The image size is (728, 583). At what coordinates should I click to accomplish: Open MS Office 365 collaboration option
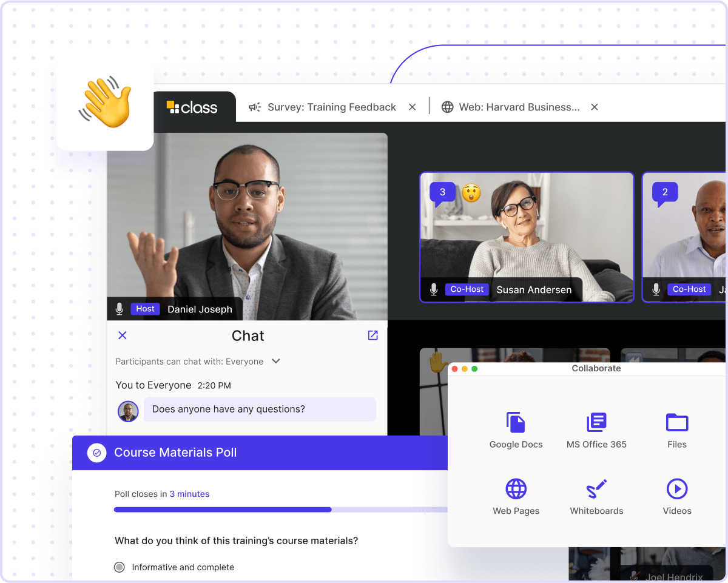click(596, 430)
